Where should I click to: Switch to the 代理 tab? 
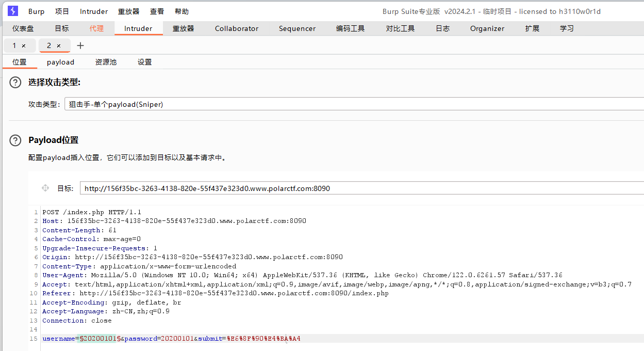coord(96,28)
